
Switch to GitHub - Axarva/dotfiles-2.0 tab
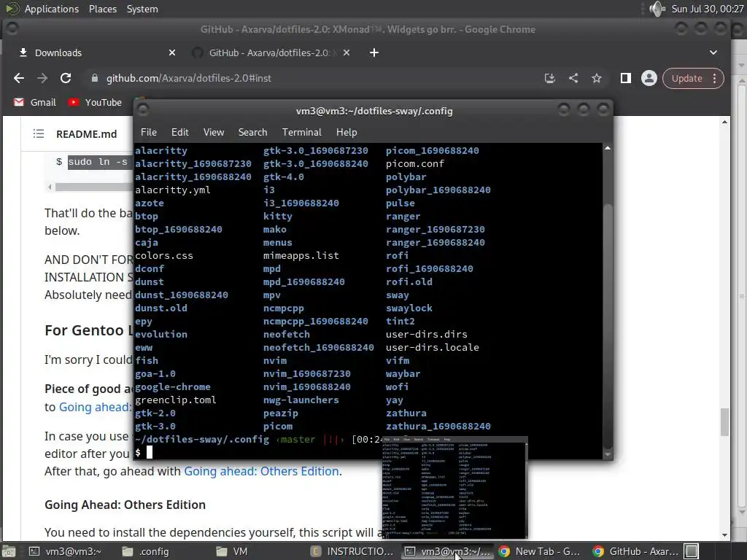coord(270,52)
